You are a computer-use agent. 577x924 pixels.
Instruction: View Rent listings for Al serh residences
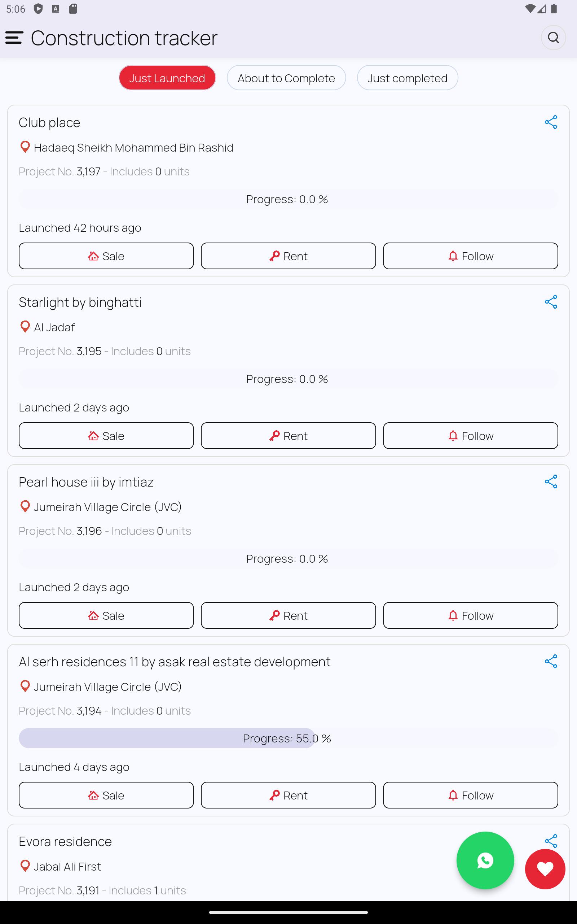[x=288, y=795]
